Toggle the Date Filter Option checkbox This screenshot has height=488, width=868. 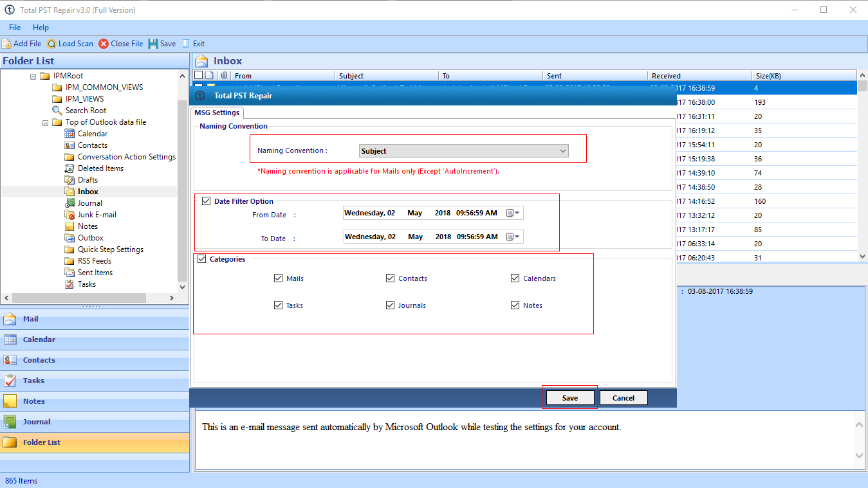[207, 201]
